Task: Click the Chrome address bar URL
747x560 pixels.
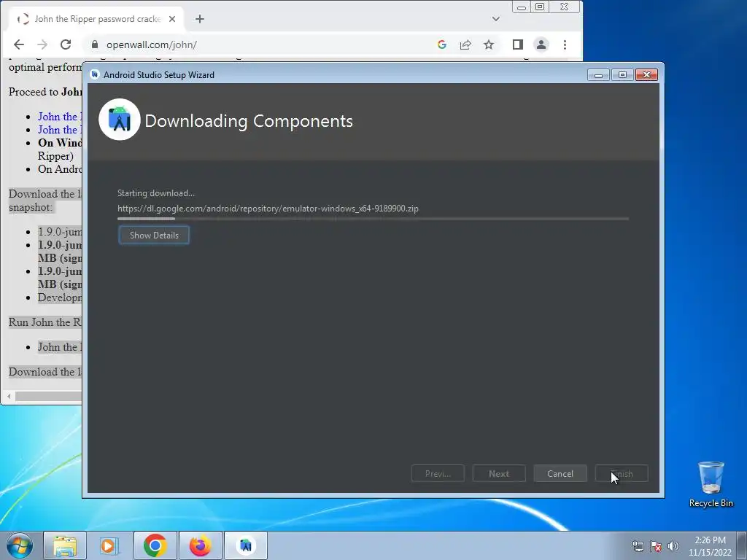Action: click(152, 44)
